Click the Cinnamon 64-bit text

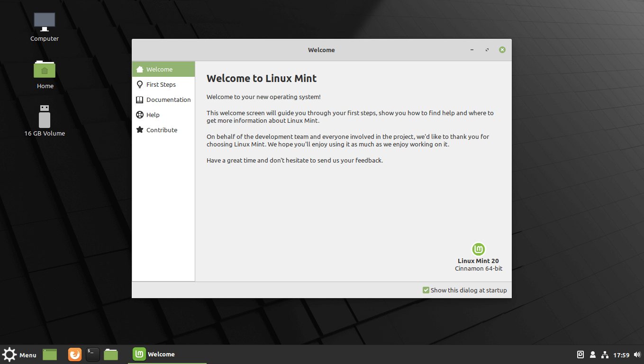479,268
